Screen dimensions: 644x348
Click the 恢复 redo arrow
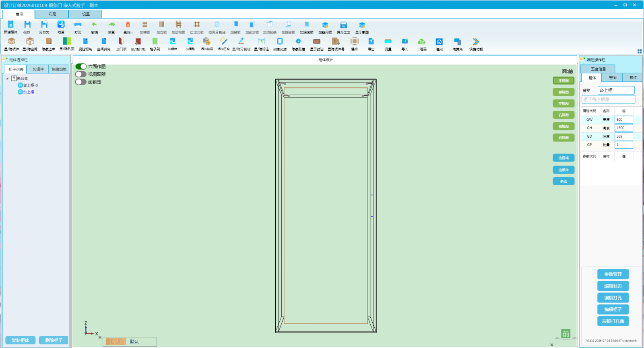[111, 25]
